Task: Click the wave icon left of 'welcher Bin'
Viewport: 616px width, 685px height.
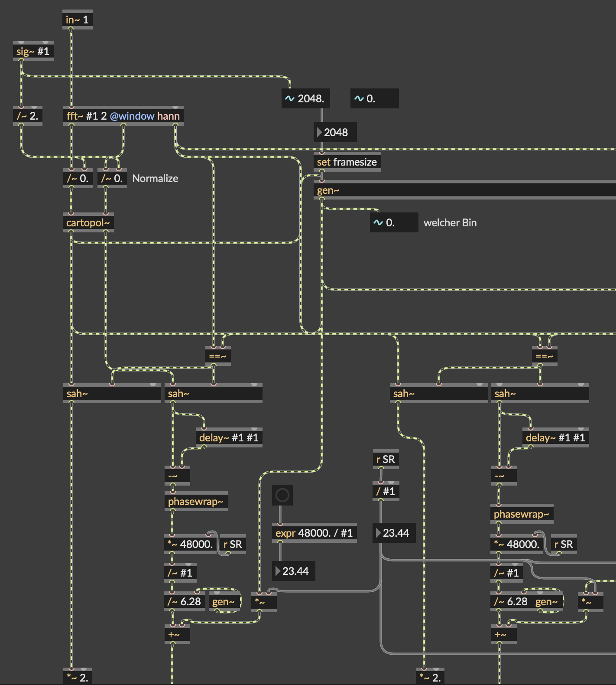Action: (378, 223)
